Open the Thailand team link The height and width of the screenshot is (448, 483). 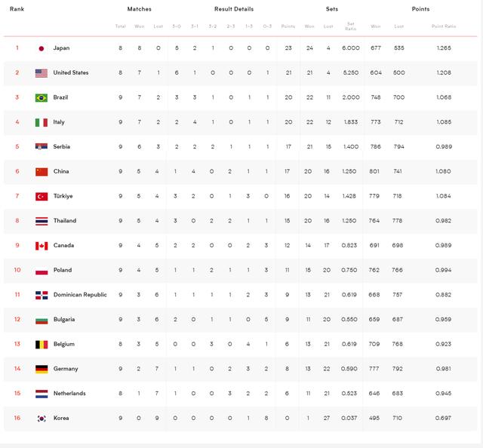pyautogui.click(x=64, y=221)
